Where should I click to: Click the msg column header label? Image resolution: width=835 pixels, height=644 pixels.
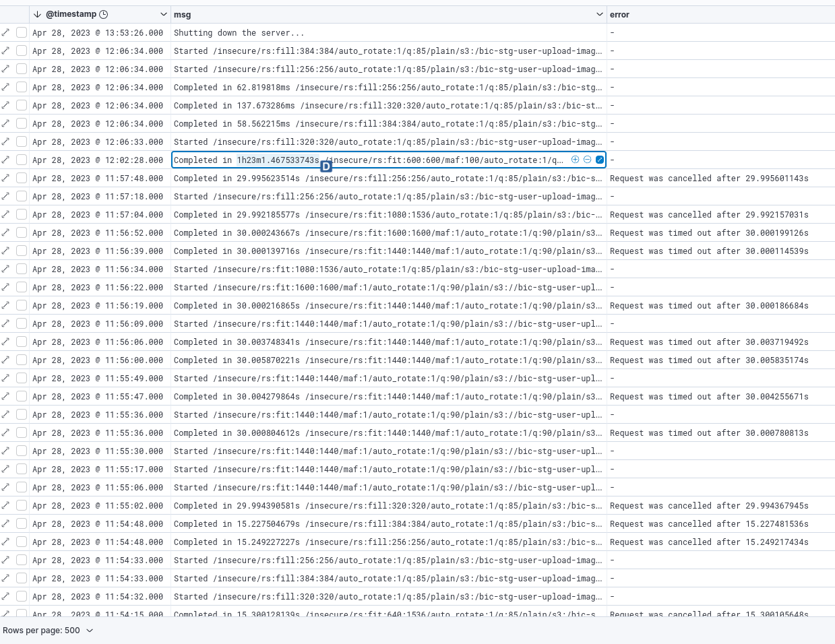(179, 14)
